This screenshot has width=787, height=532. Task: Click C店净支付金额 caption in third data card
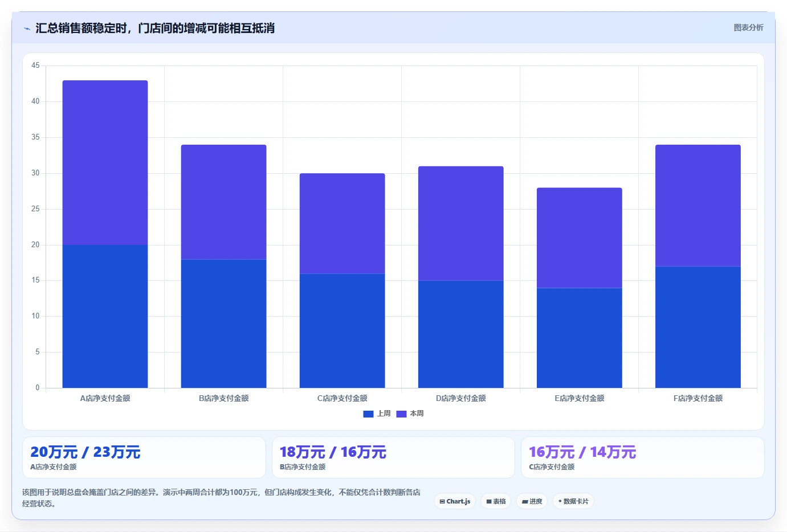coord(552,466)
